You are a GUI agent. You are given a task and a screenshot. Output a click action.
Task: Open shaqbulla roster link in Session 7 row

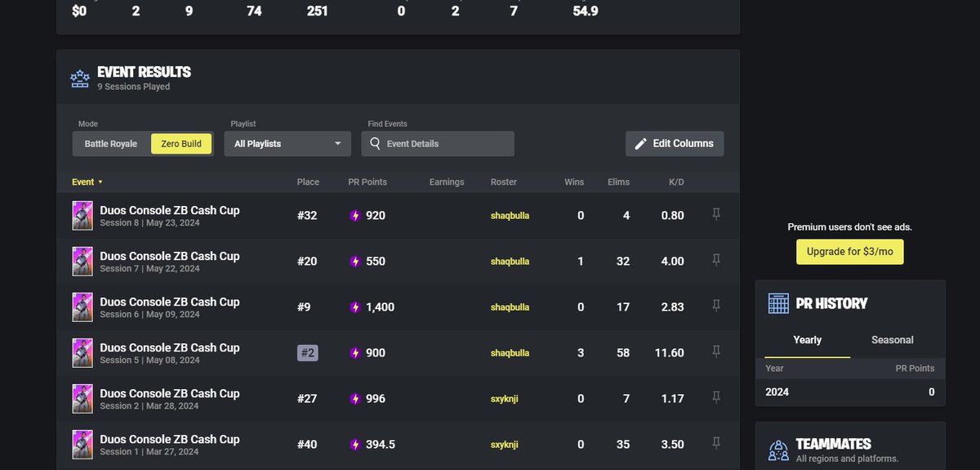(510, 262)
